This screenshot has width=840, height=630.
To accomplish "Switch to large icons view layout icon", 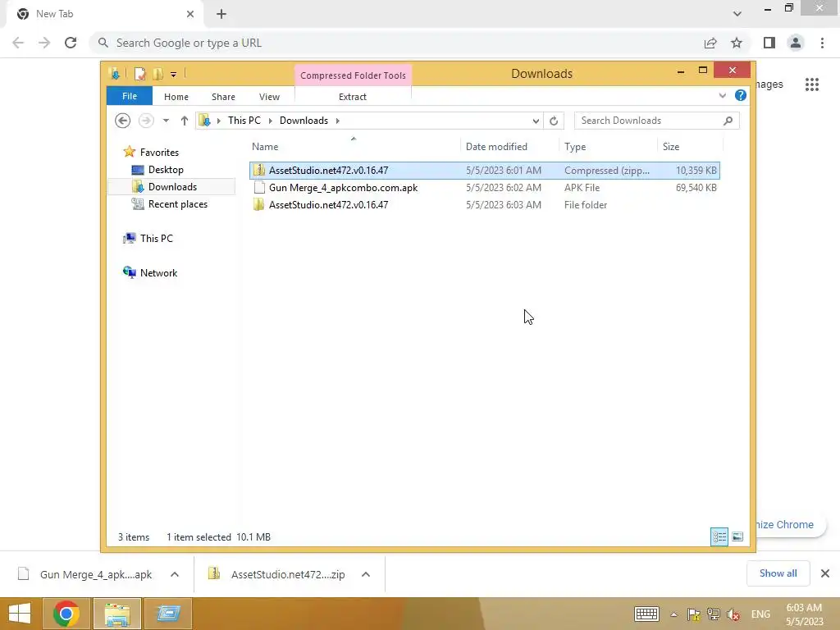I will [737, 536].
